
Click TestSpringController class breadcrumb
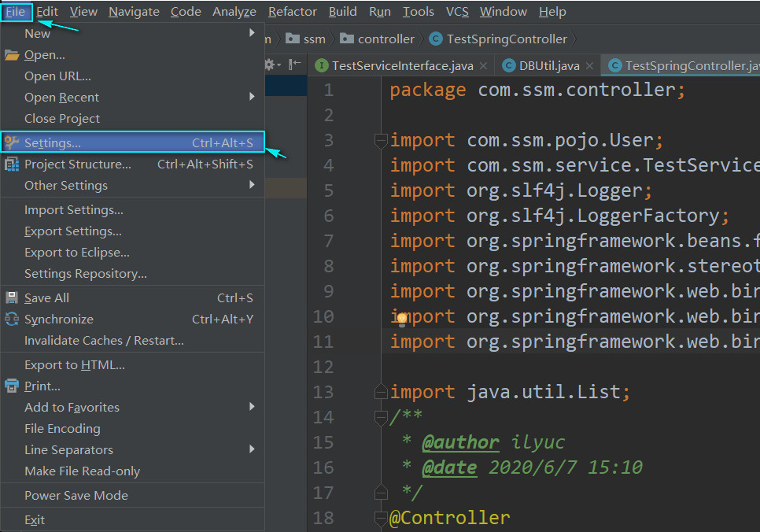coord(498,39)
